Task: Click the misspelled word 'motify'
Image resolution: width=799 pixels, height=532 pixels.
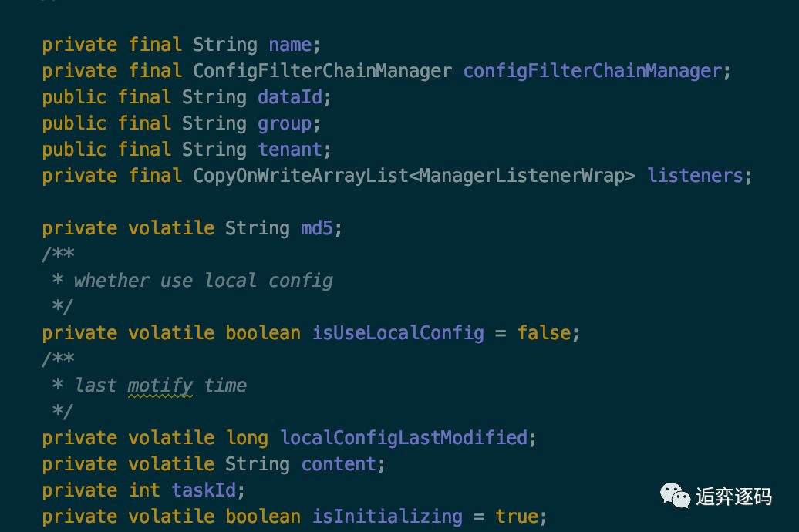Action: coord(160,386)
